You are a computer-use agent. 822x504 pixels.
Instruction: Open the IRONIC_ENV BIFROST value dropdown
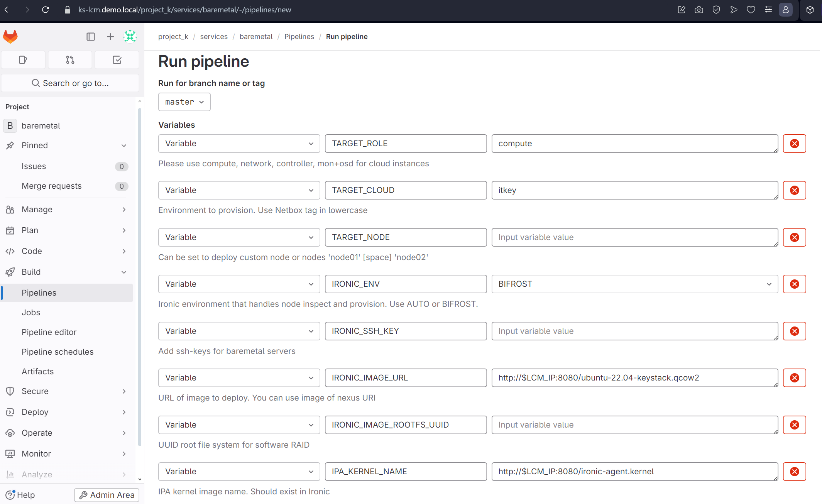(x=634, y=284)
